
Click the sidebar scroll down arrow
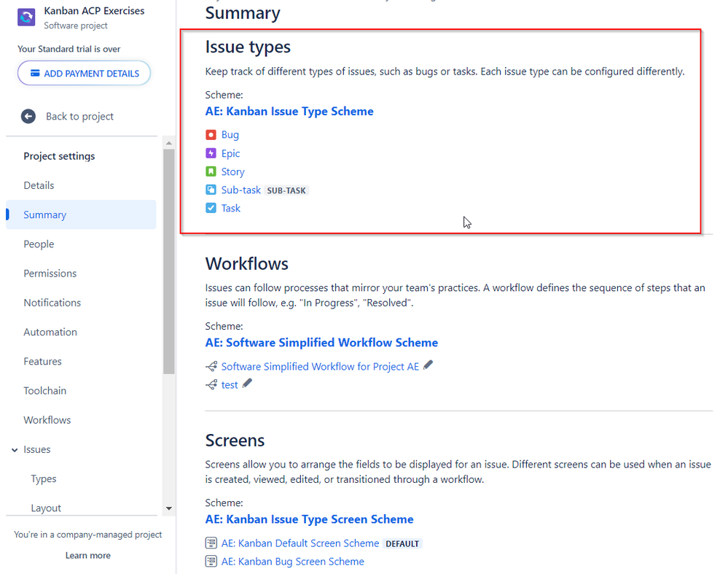[169, 508]
